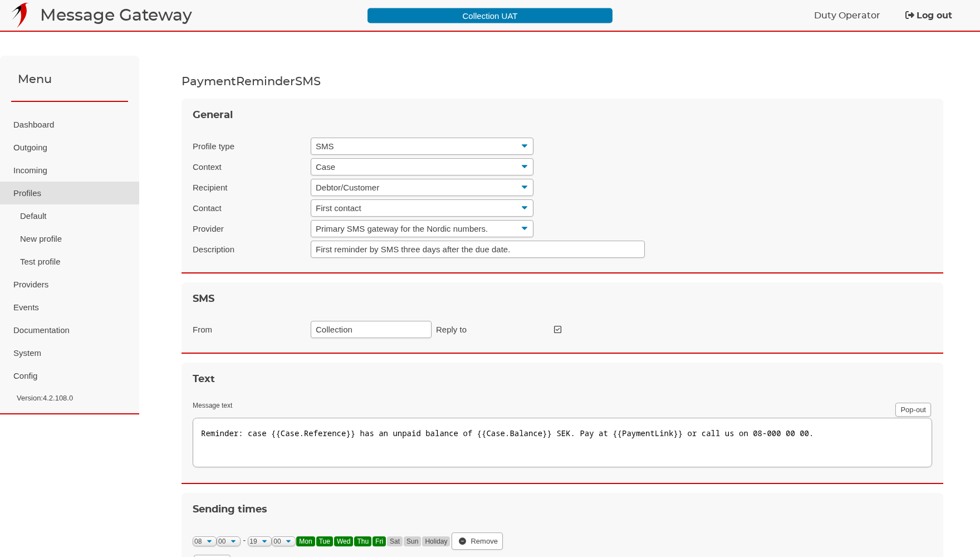Select Profiles in the side menu
The width and height of the screenshot is (980, 557).
click(x=70, y=193)
